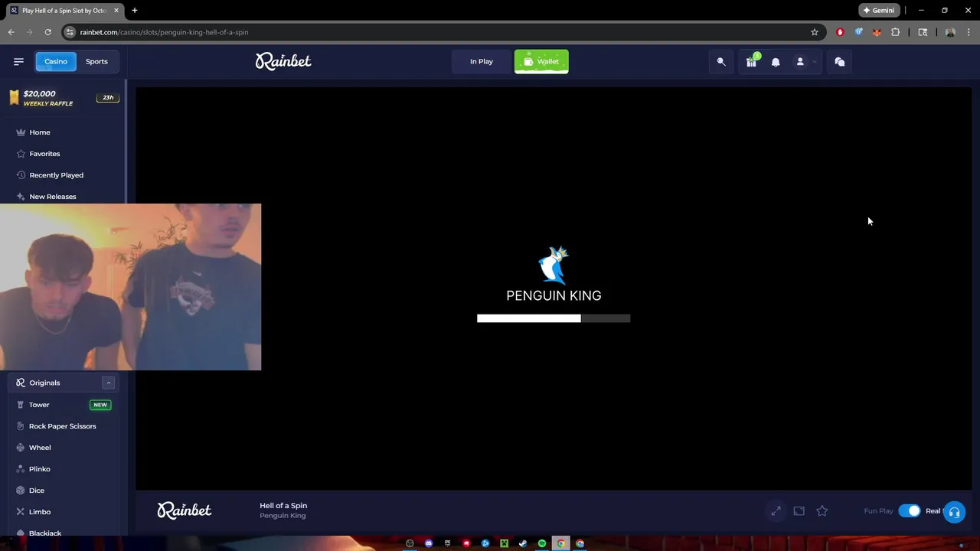Open the Wallet
Image resolution: width=980 pixels, height=551 pixels.
click(541, 61)
